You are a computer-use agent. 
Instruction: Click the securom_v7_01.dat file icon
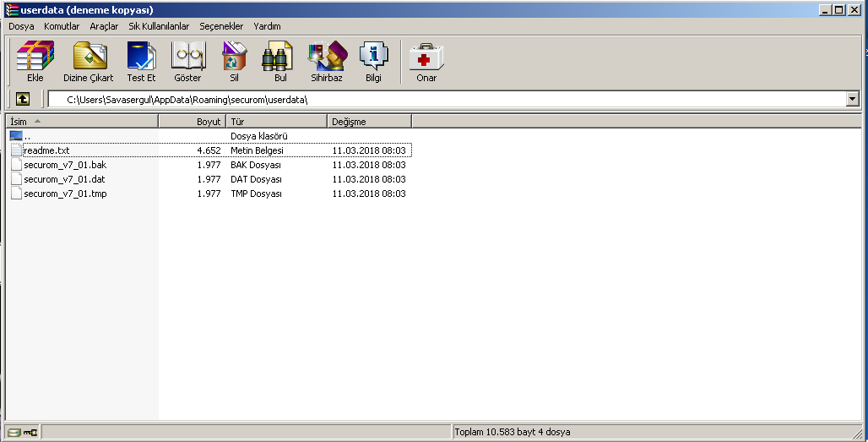pyautogui.click(x=16, y=179)
